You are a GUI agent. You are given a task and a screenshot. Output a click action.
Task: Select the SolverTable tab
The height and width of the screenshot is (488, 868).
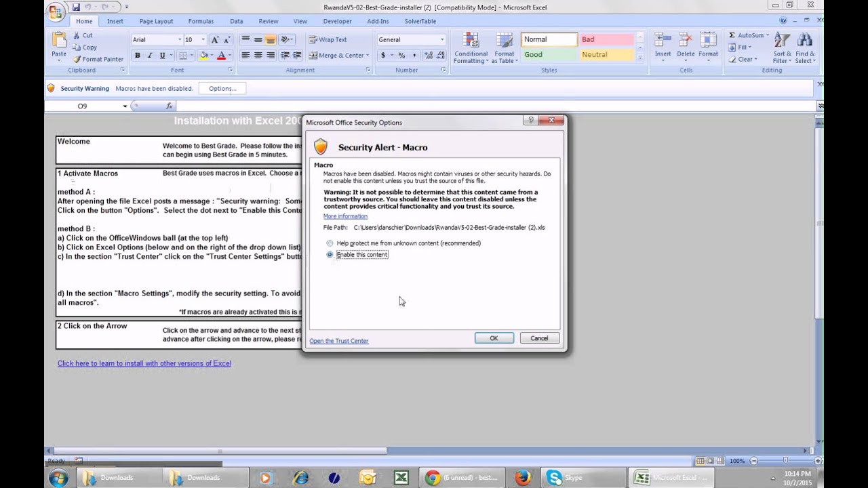[420, 21]
